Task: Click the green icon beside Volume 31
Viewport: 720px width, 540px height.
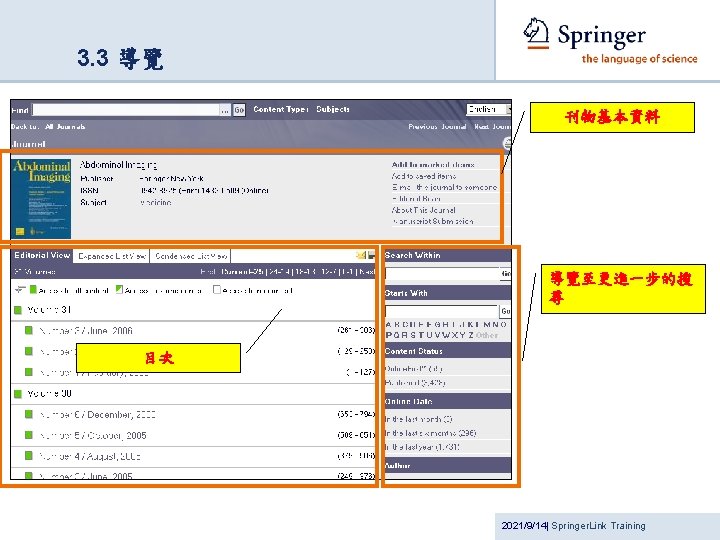Action: [x=18, y=310]
